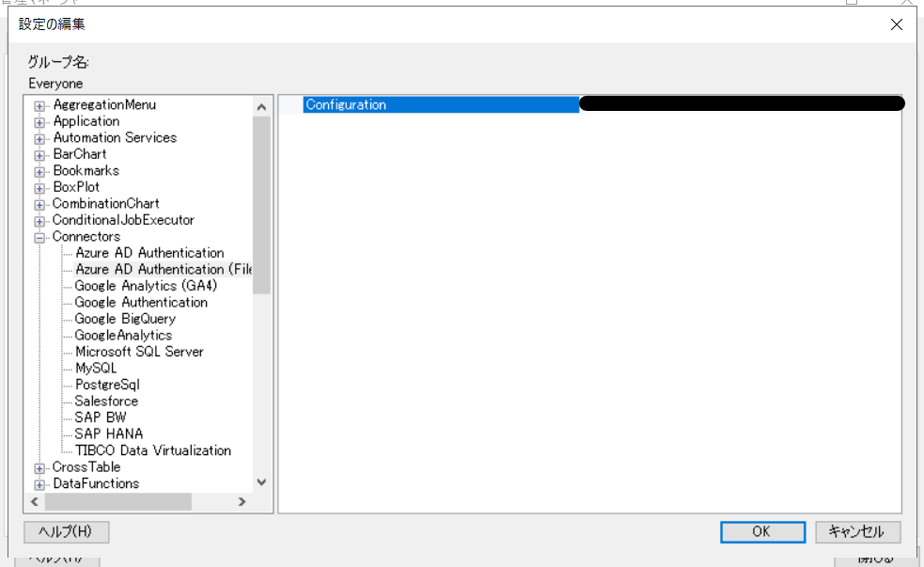Viewport: 924px width, 567px height.
Task: Select Microsoft SQL Server connector
Action: click(x=139, y=352)
